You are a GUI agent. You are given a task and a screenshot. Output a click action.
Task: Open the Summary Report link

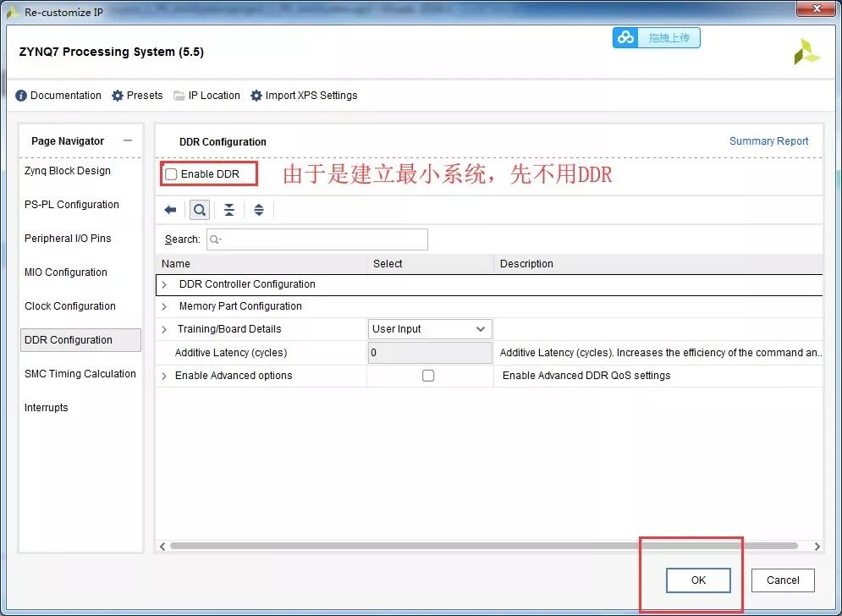coord(768,140)
